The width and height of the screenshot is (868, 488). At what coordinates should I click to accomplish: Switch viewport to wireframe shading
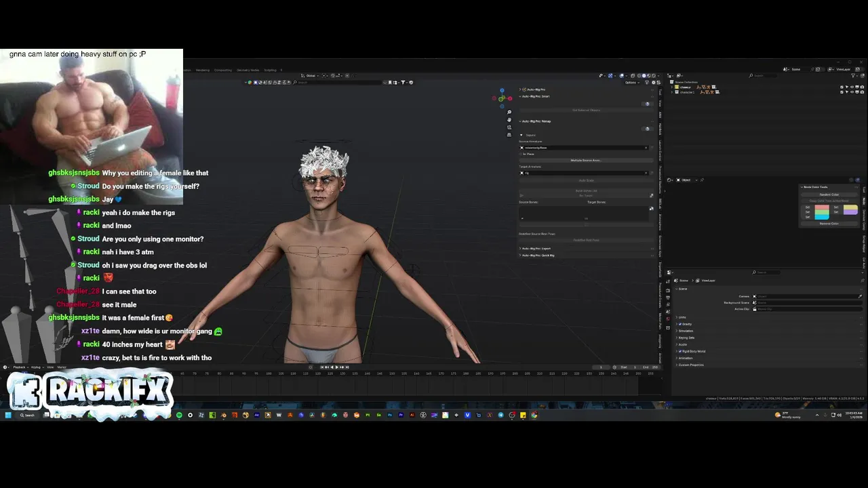point(639,76)
